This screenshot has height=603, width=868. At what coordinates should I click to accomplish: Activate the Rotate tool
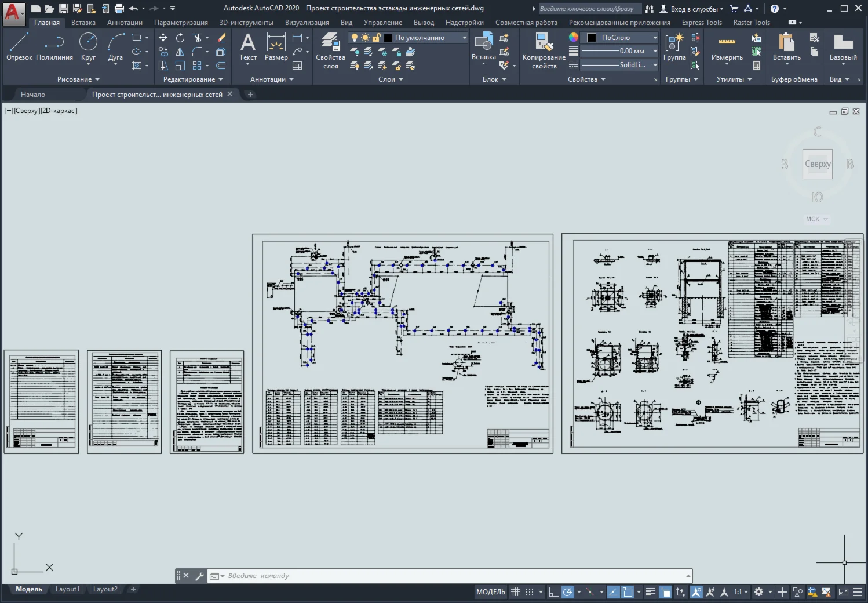coord(180,38)
